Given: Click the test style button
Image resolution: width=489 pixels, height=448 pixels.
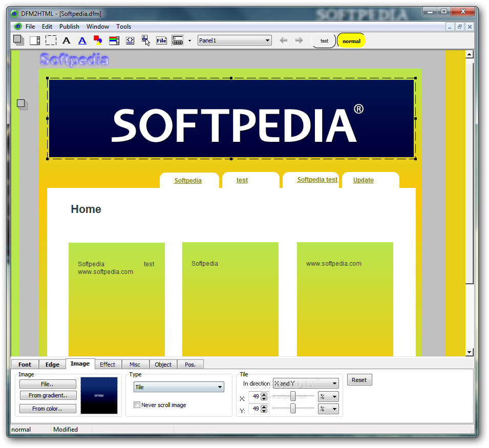Looking at the screenshot, I should 324,41.
